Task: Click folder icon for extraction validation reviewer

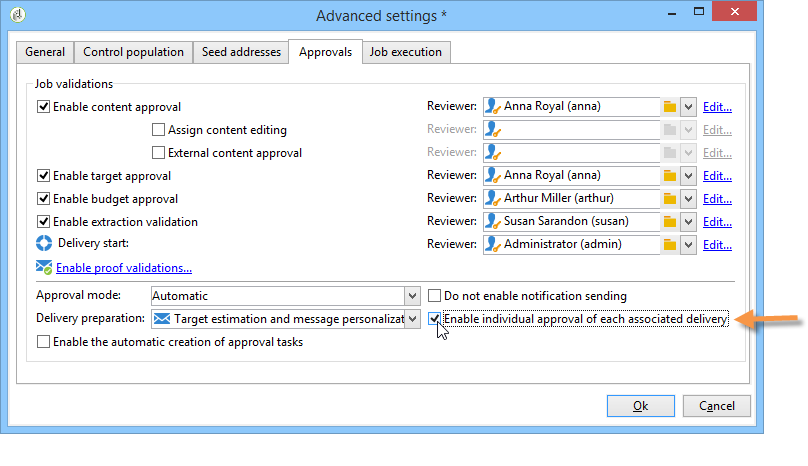Action: 670,222
